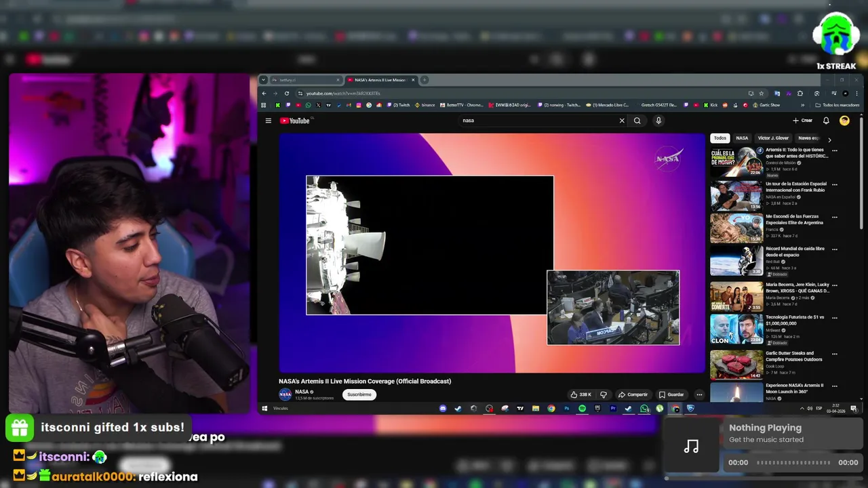Show hidden system tray icons
This screenshot has width=868, height=488.
click(x=802, y=409)
